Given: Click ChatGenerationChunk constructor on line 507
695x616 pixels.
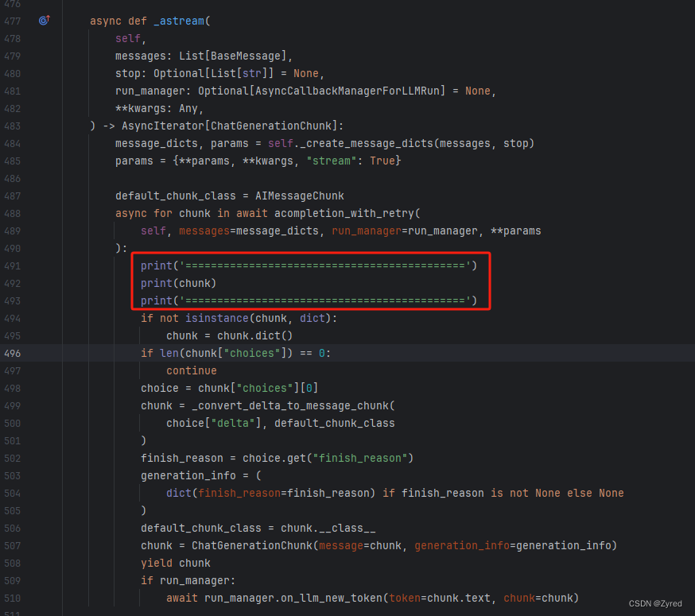Looking at the screenshot, I should click(x=252, y=545).
